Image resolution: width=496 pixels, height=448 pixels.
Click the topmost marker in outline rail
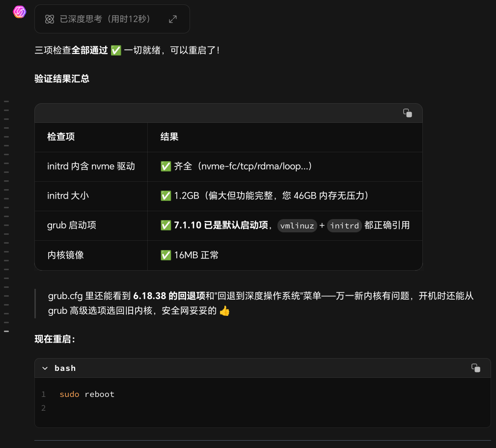6,102
